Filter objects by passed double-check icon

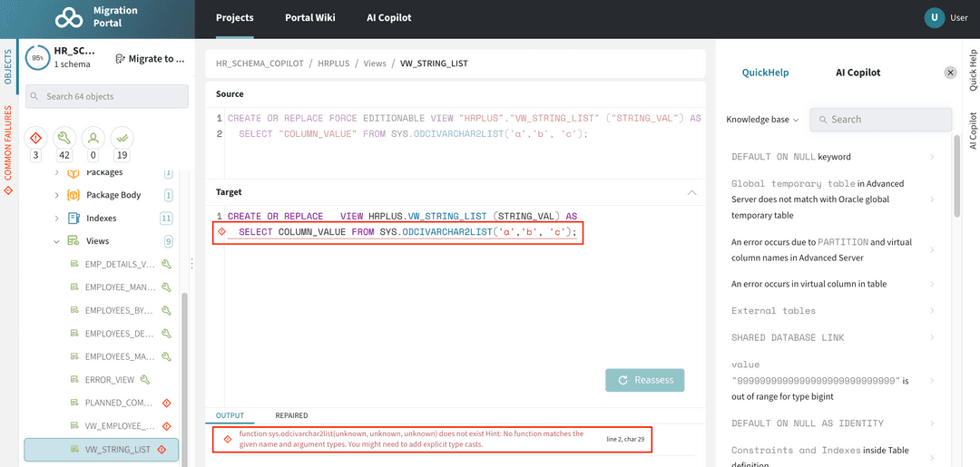121,138
